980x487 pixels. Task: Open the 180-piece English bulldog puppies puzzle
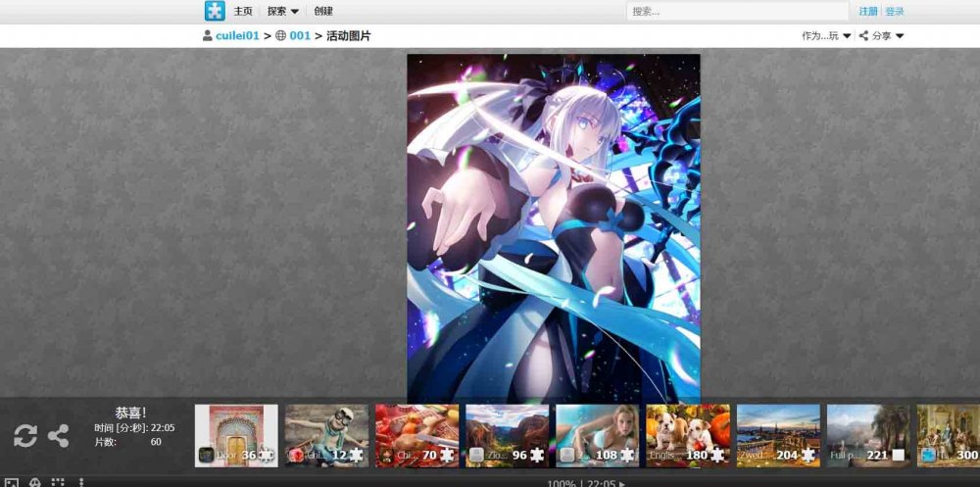point(688,436)
